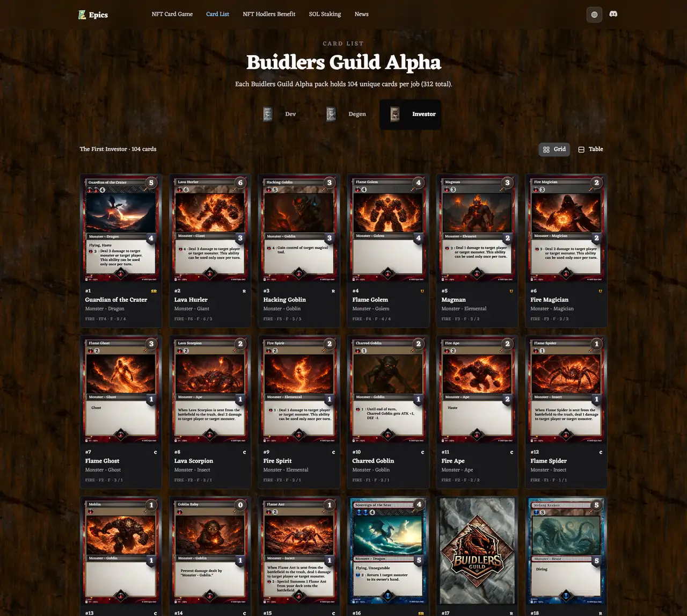Click the Buidlers Guild card back thumbnail
The image size is (687, 616).
(x=477, y=551)
